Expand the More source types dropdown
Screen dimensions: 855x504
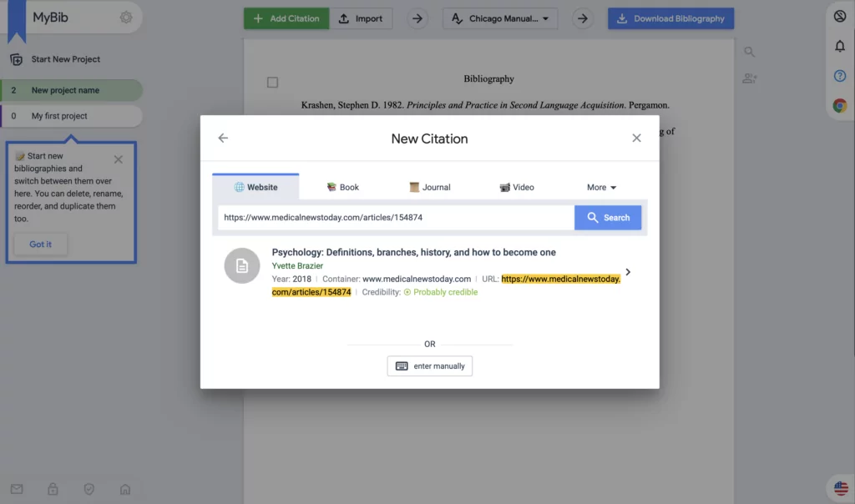(601, 187)
